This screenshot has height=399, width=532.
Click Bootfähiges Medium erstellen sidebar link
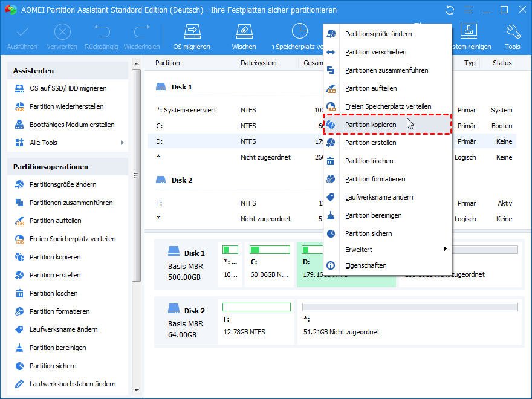[x=72, y=125]
